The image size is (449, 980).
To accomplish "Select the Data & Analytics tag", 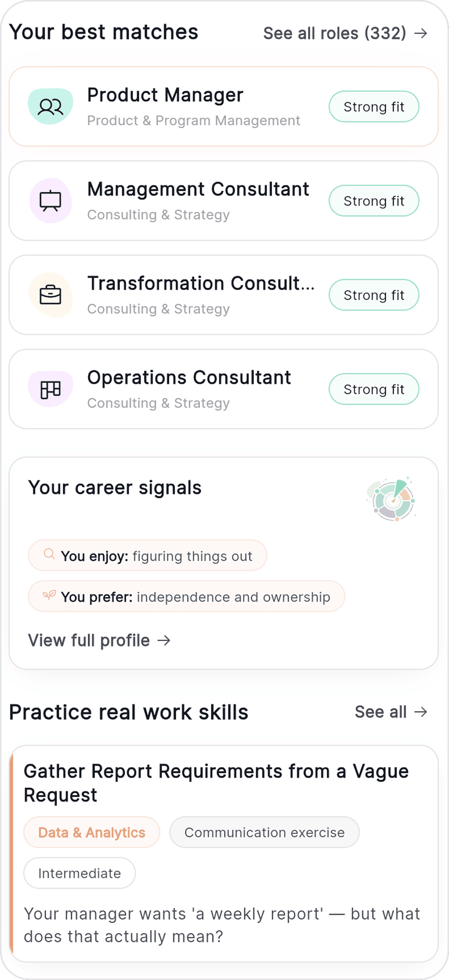I will pos(91,832).
